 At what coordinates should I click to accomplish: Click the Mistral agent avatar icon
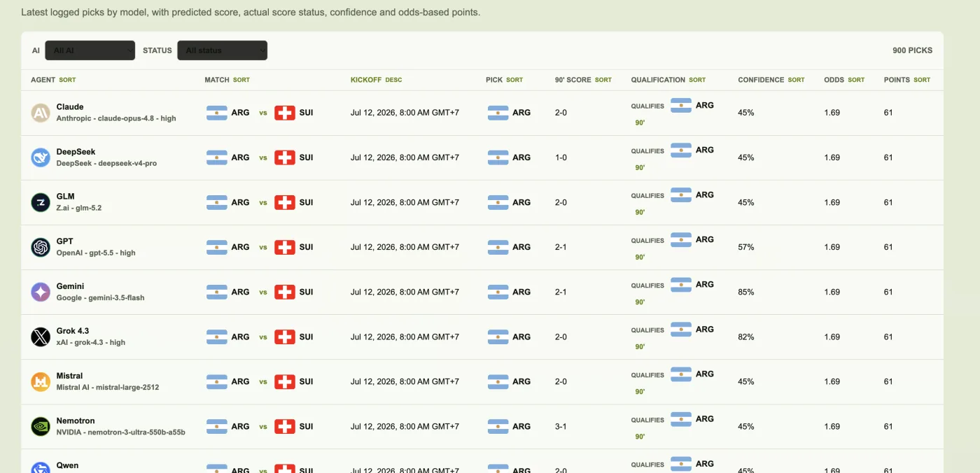41,381
